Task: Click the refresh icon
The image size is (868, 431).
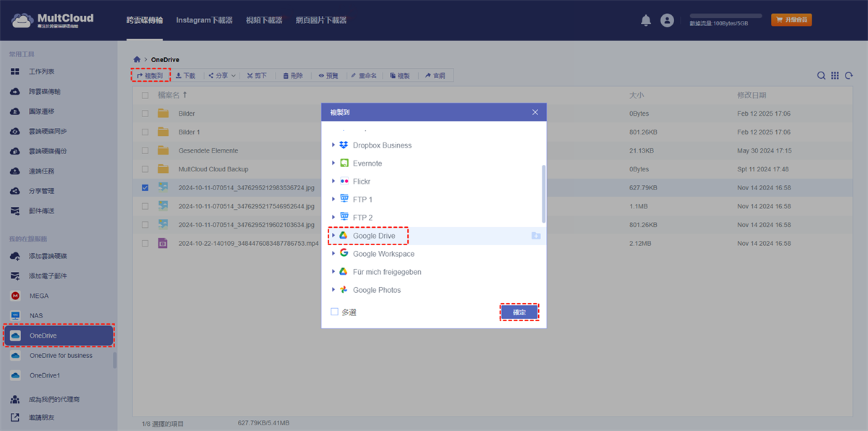Action: (x=848, y=75)
